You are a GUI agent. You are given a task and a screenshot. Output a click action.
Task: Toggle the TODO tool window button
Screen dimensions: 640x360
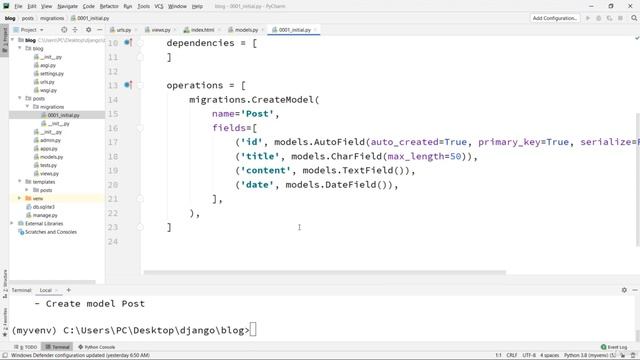tap(25, 347)
